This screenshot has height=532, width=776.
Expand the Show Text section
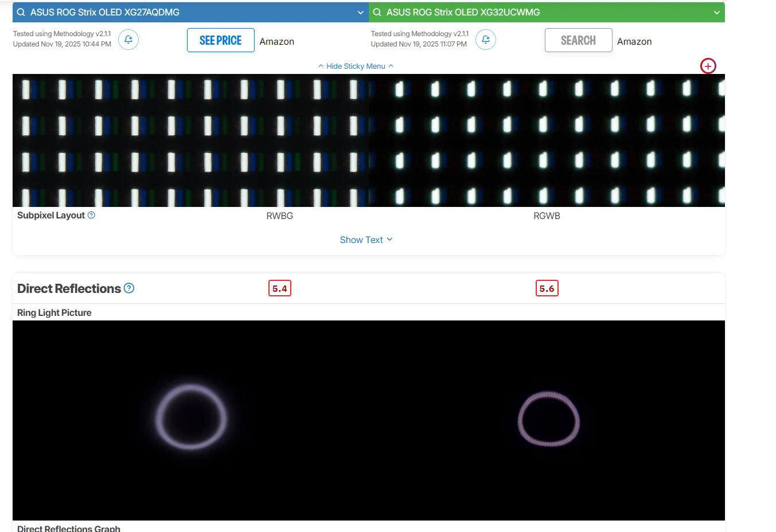[x=366, y=240]
